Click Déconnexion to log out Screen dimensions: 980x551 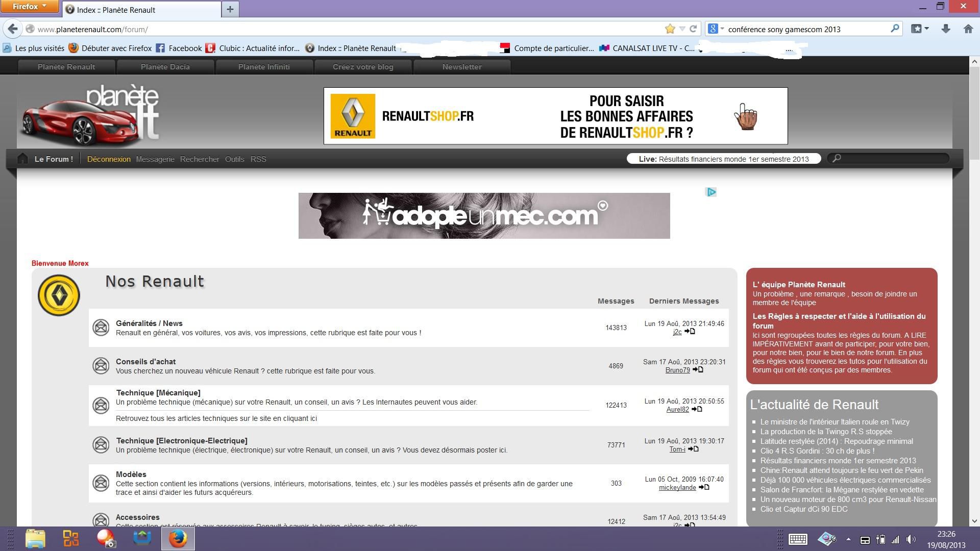tap(109, 159)
